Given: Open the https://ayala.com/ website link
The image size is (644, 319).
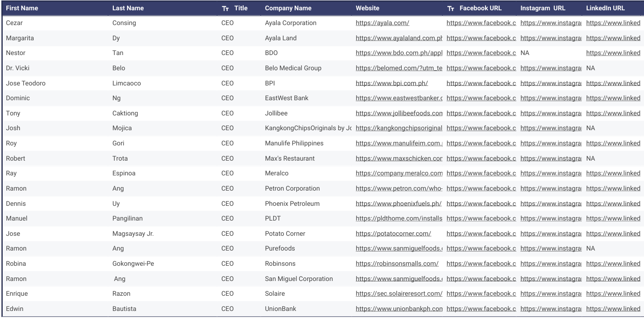Looking at the screenshot, I should (x=382, y=23).
